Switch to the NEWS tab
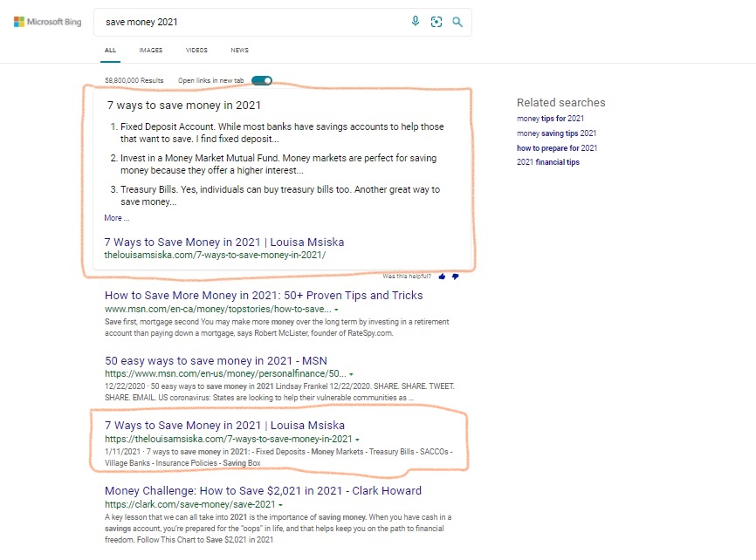 (x=239, y=50)
